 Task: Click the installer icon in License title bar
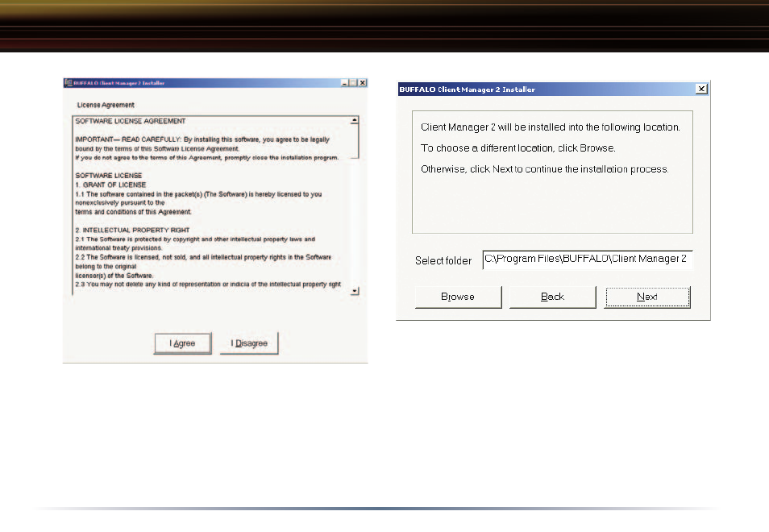point(69,82)
